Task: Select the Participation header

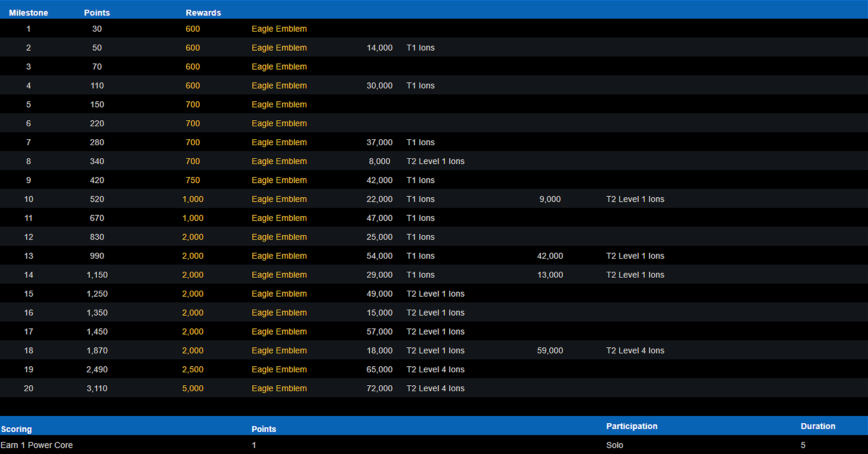Action: (x=632, y=426)
